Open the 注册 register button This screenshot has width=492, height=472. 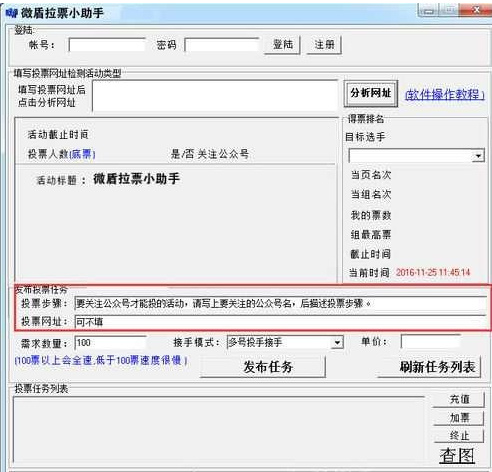324,44
